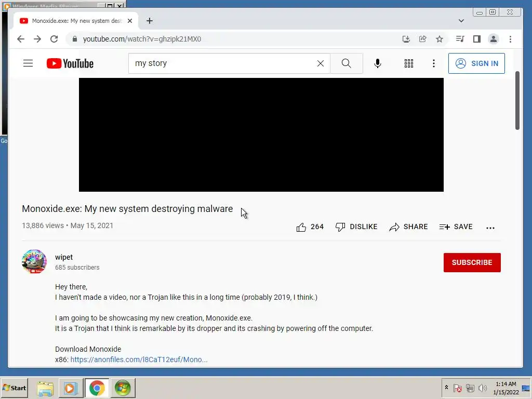532x399 pixels.
Task: Click the Windows flag taskbar icon
Action: [x=123, y=388]
